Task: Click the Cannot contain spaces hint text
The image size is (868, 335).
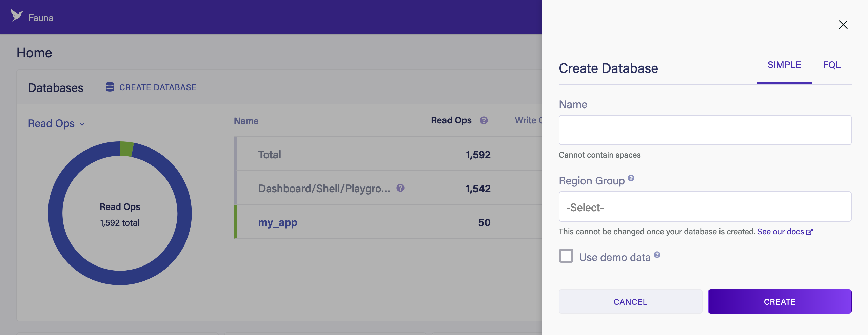Action: click(x=599, y=155)
